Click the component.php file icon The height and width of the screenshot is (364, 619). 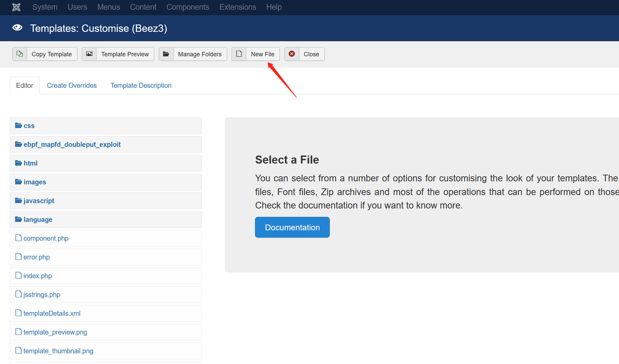[x=19, y=238]
